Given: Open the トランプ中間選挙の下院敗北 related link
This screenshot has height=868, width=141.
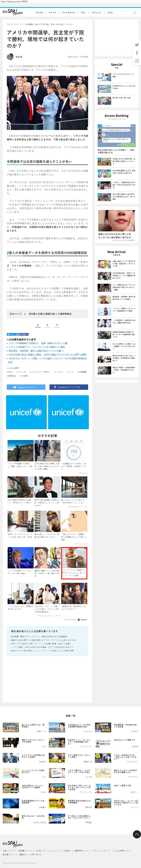Looking at the screenshot, I should pyautogui.click(x=38, y=343).
